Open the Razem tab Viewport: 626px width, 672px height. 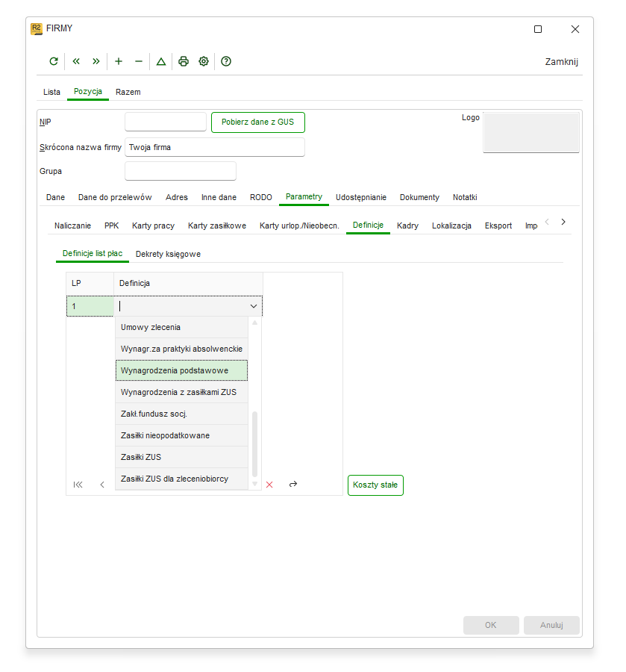(128, 92)
